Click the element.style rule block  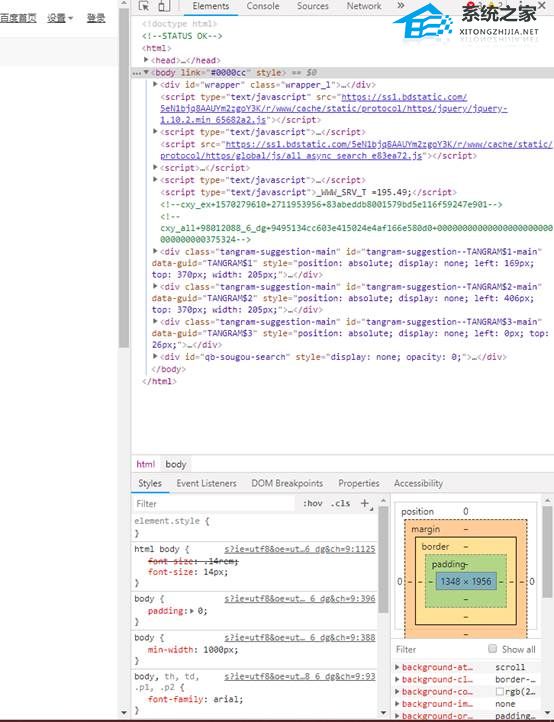pyautogui.click(x=254, y=527)
